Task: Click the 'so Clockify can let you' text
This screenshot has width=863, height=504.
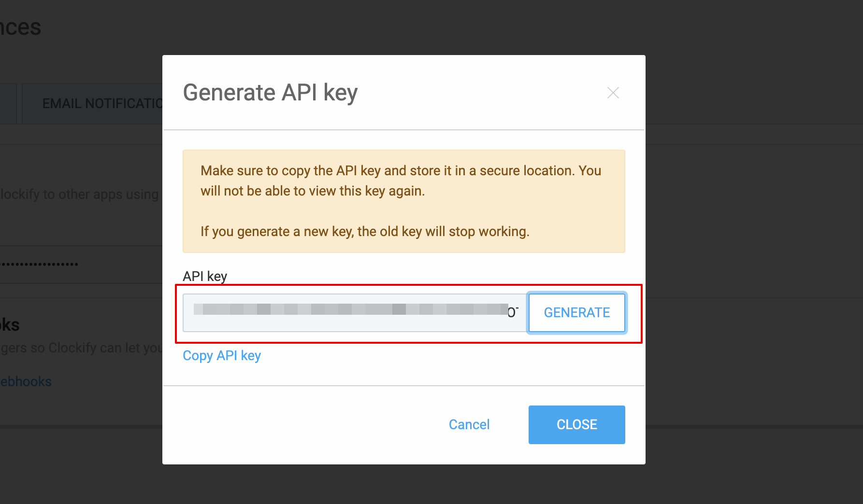Action: click(x=82, y=348)
